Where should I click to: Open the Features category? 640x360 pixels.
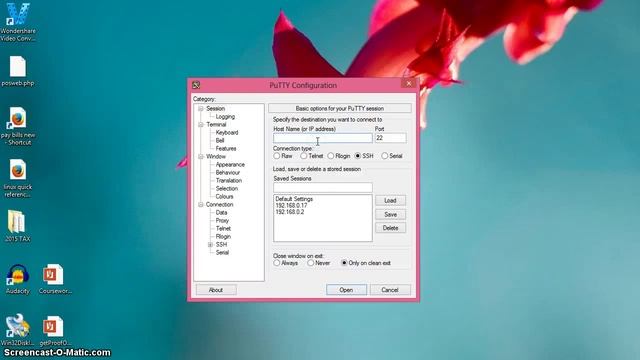coord(226,149)
